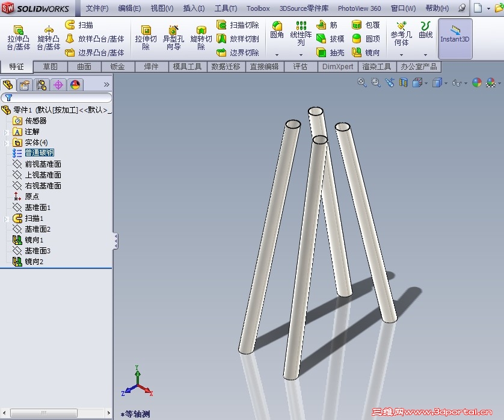504x420 pixels.
Task: Select the 旋转切除 revolved cut tool
Action: (x=201, y=38)
